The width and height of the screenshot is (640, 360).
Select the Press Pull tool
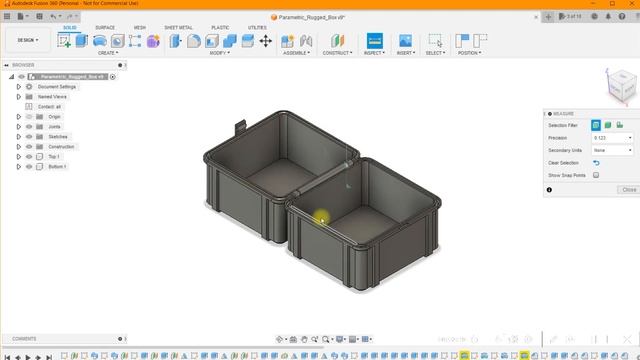coord(176,41)
